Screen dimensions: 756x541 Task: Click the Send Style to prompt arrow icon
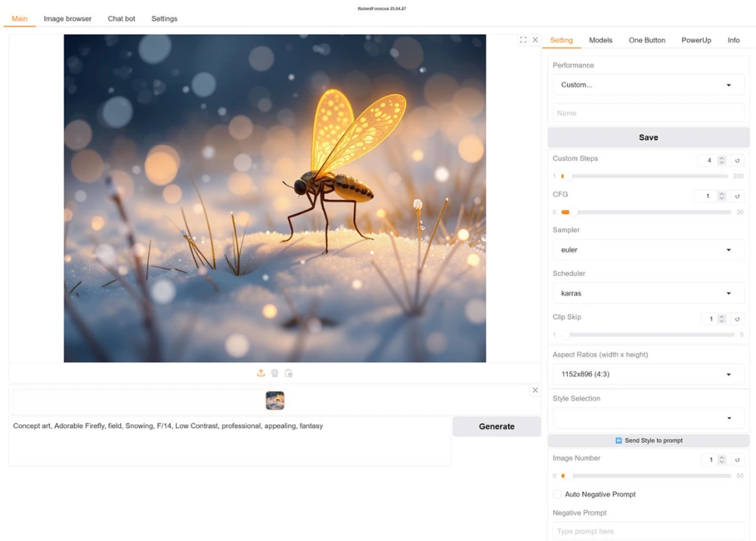pos(618,441)
